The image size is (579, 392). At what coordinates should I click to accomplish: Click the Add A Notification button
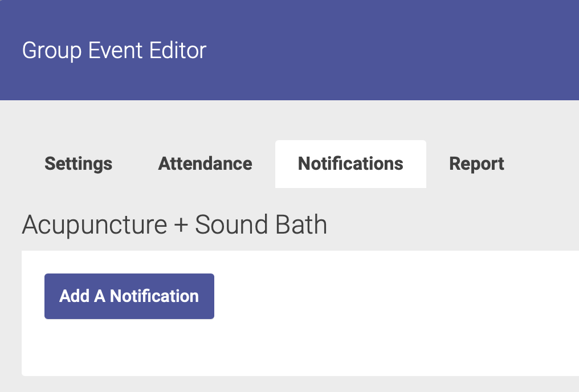[x=129, y=296]
